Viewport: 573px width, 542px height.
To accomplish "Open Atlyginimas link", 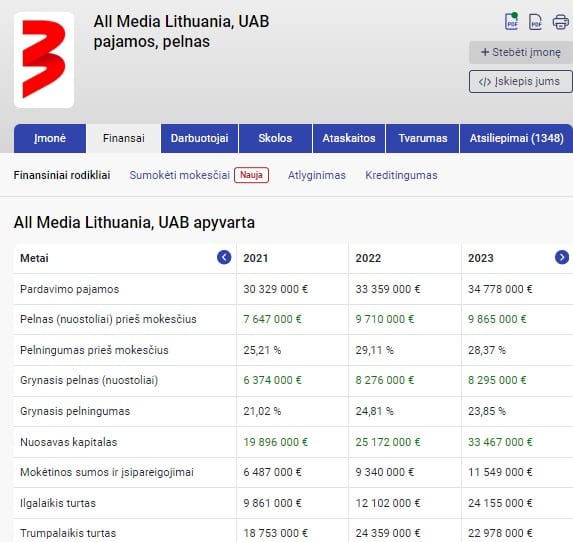I will [317, 175].
